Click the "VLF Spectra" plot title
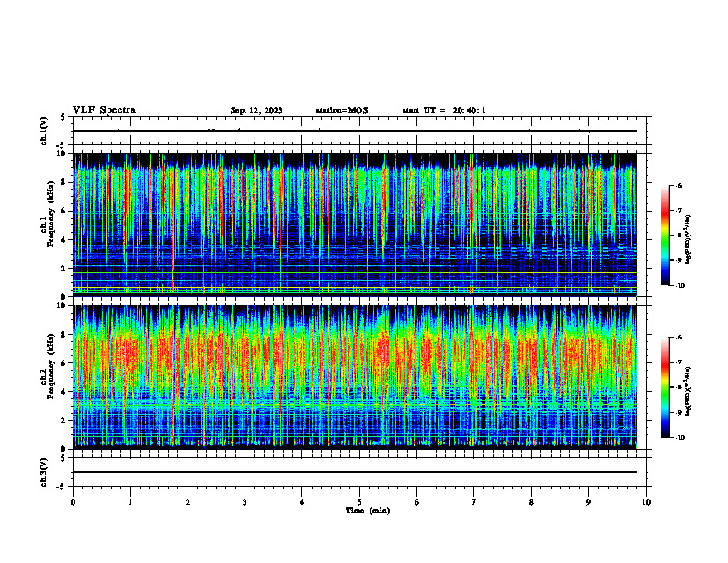The height and width of the screenshot is (563, 728). [x=104, y=110]
